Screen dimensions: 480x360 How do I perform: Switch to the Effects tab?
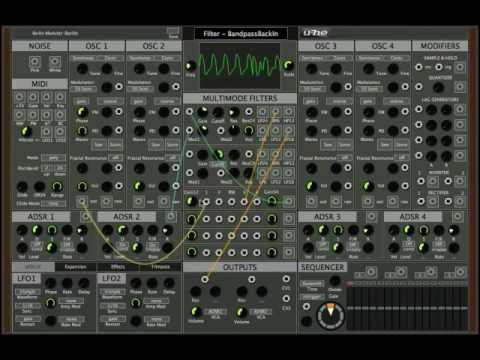click(x=118, y=267)
